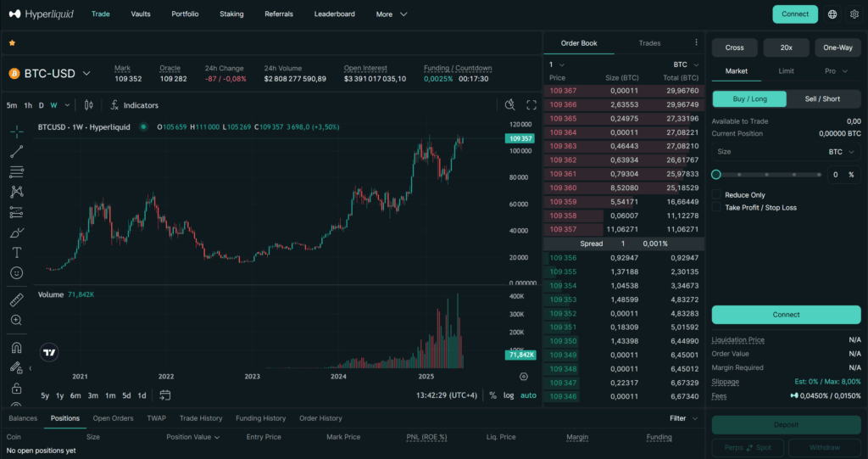Expand the Filter dropdown in positions panel
868x459 pixels.
[x=684, y=418]
